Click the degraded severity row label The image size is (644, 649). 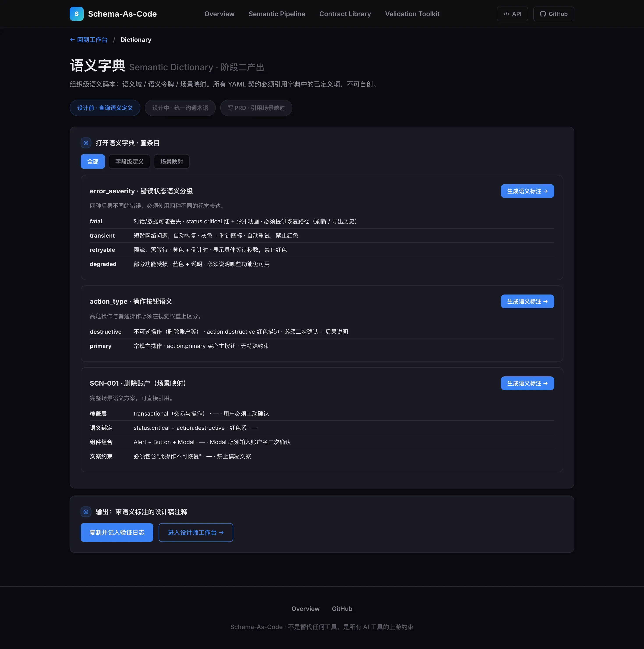pos(103,264)
